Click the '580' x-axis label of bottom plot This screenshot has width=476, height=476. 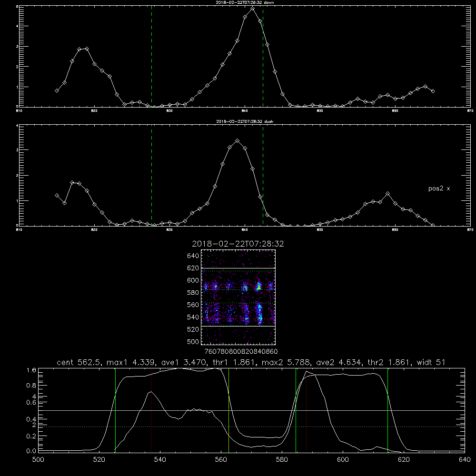click(282, 460)
